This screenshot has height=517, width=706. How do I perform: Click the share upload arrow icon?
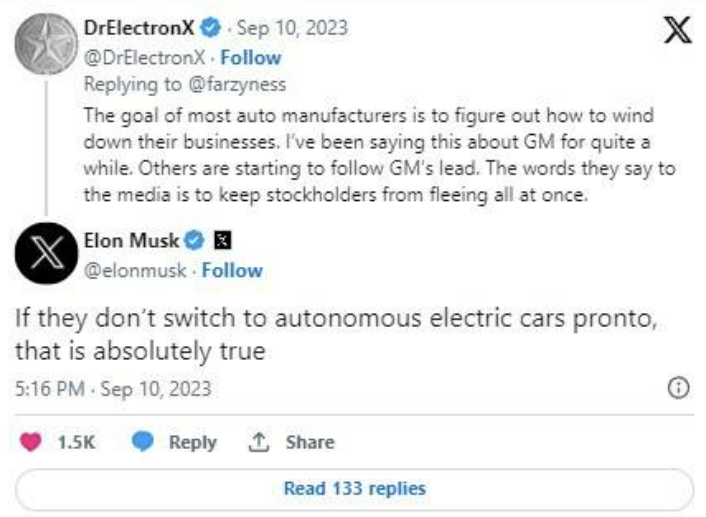pyautogui.click(x=258, y=442)
